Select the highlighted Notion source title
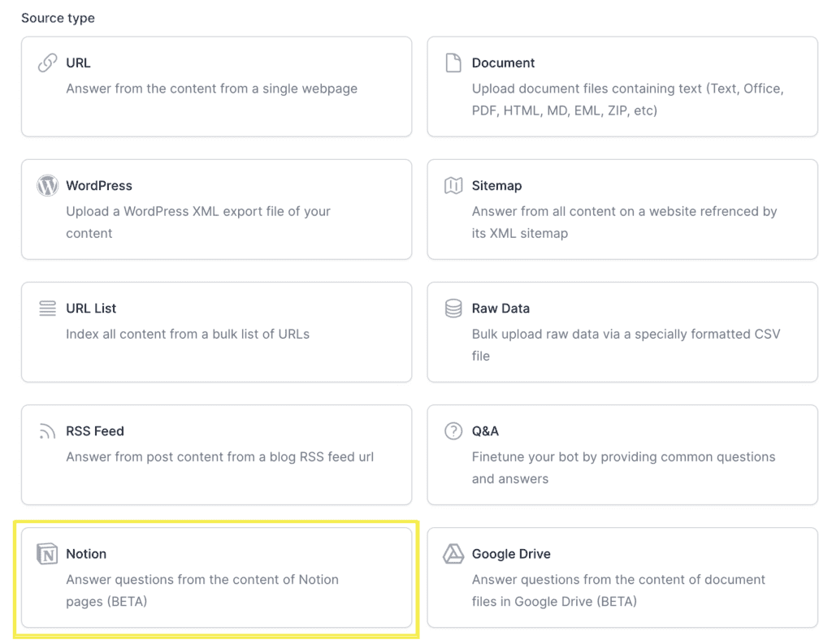The width and height of the screenshot is (832, 644). point(86,554)
